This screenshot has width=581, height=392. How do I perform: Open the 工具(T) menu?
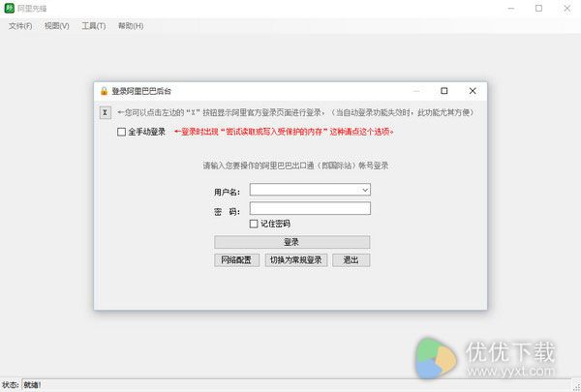click(x=94, y=26)
